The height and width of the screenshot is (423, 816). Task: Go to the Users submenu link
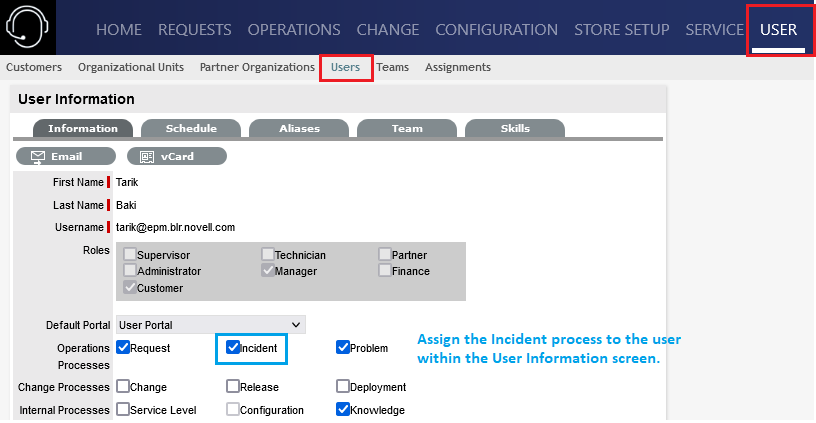pos(345,67)
